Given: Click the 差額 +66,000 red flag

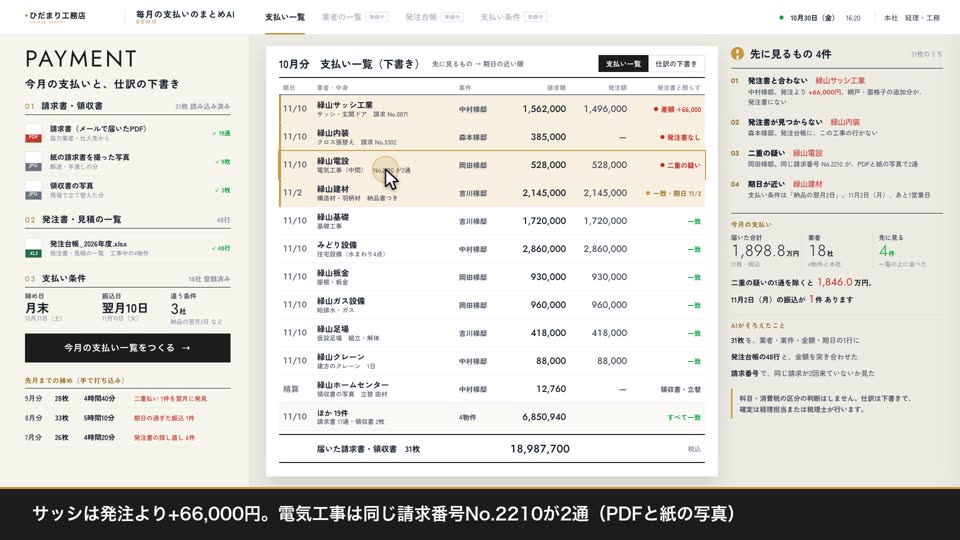Looking at the screenshot, I should coord(677,110).
